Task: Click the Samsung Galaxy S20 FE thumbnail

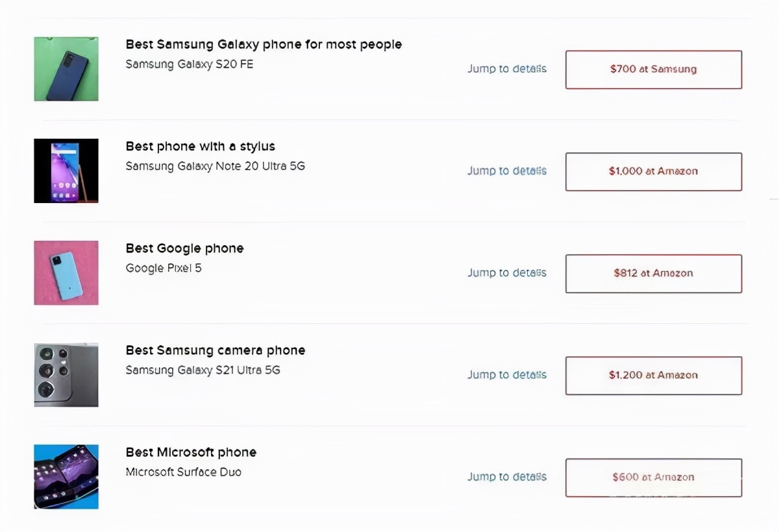Action: (66, 69)
